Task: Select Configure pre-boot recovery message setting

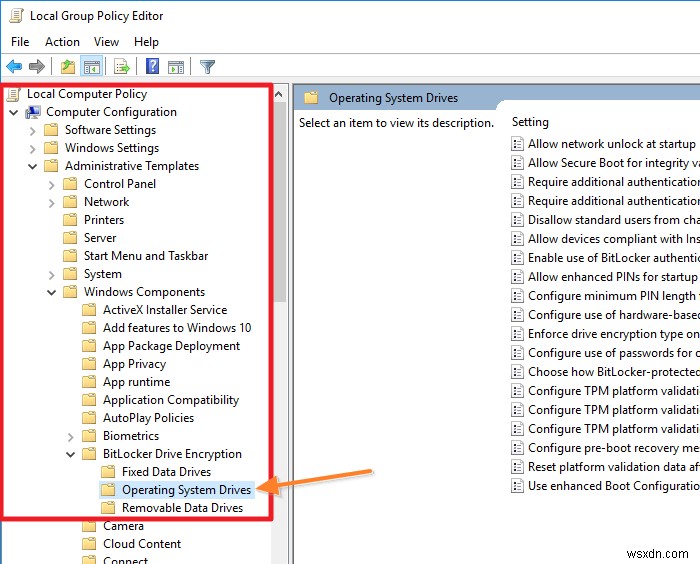Action: click(x=613, y=448)
